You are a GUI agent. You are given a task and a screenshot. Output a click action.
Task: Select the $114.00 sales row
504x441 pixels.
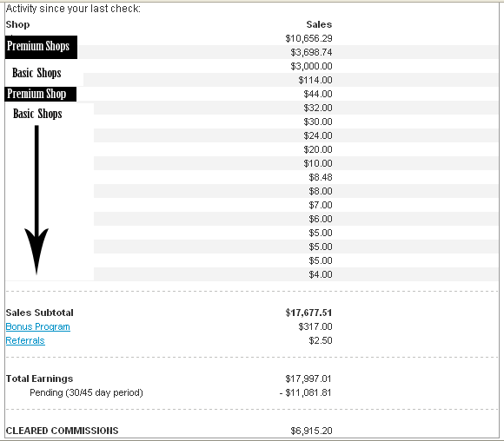(252, 80)
